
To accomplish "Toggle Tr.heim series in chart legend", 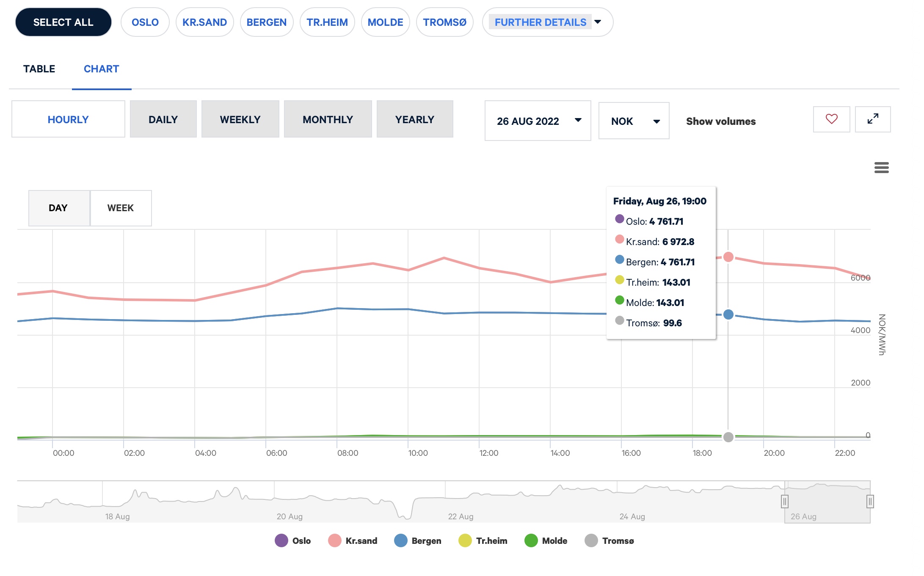I will click(x=483, y=540).
